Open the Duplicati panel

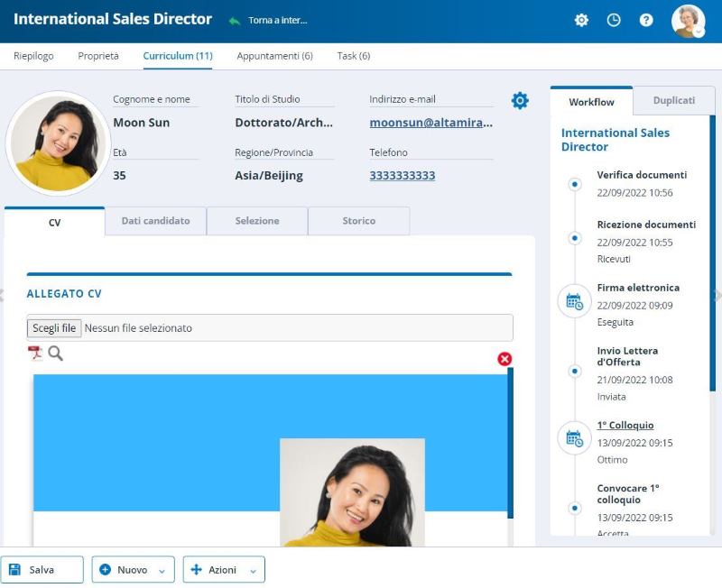point(674,101)
